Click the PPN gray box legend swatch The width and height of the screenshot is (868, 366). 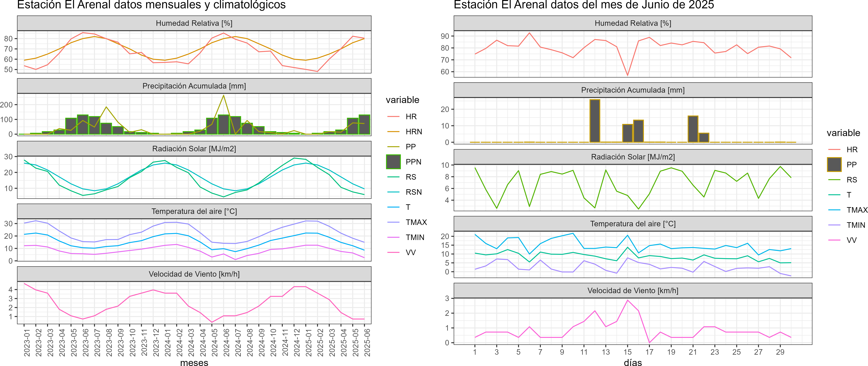pos(393,162)
